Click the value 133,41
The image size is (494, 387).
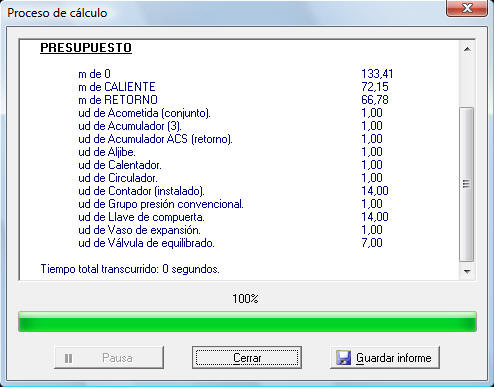(377, 74)
